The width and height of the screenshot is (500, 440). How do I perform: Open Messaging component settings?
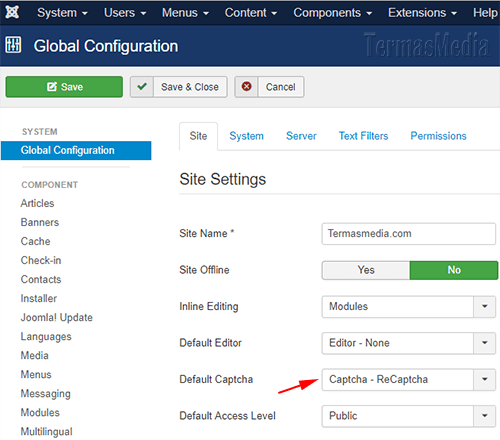click(46, 394)
